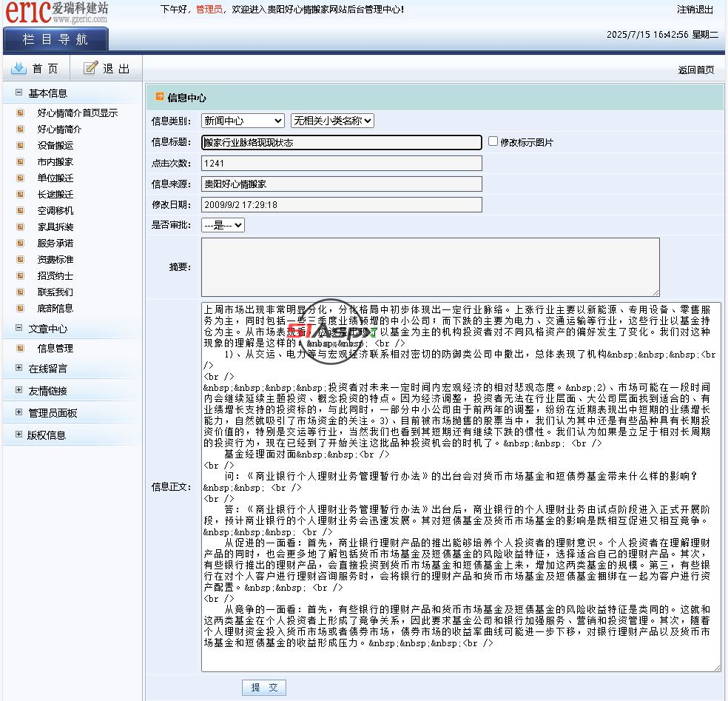Click the 管理员 link in greeting
The height and width of the screenshot is (701, 728).
tap(209, 10)
